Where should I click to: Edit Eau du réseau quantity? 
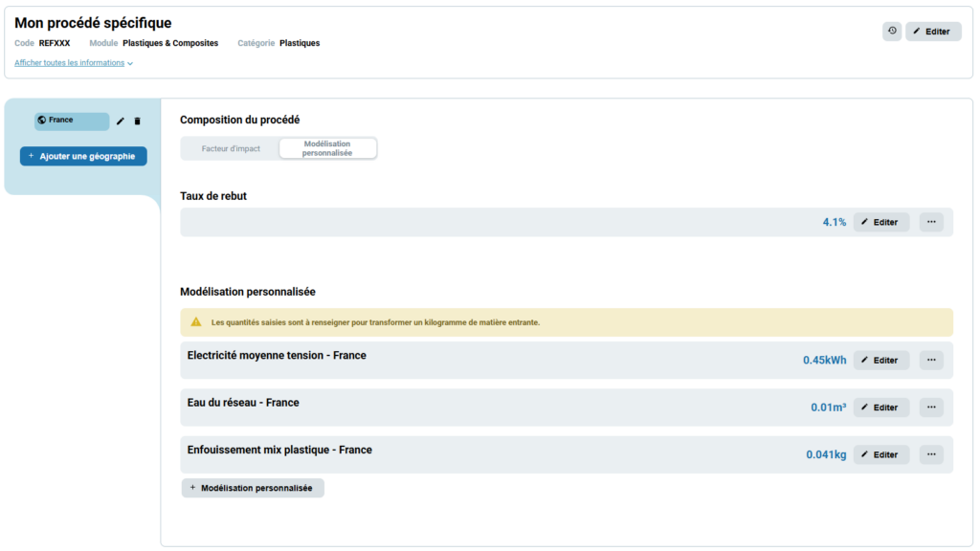[880, 408]
